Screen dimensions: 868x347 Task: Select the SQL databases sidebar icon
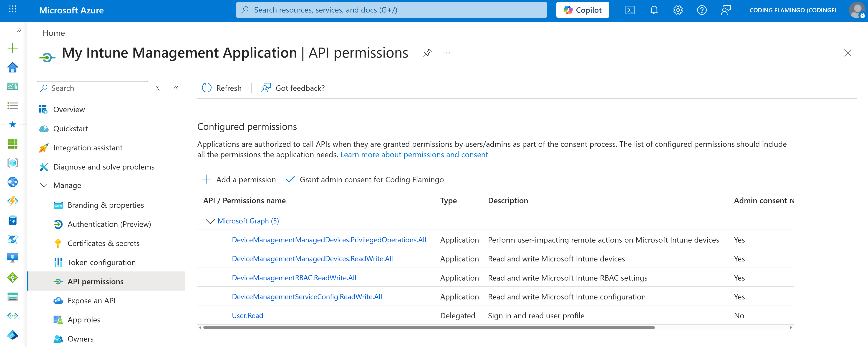(x=13, y=220)
